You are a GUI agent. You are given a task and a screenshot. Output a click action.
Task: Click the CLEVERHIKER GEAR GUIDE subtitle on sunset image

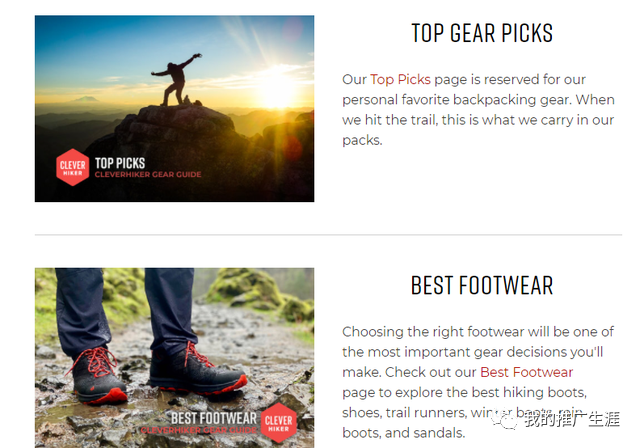click(x=148, y=175)
